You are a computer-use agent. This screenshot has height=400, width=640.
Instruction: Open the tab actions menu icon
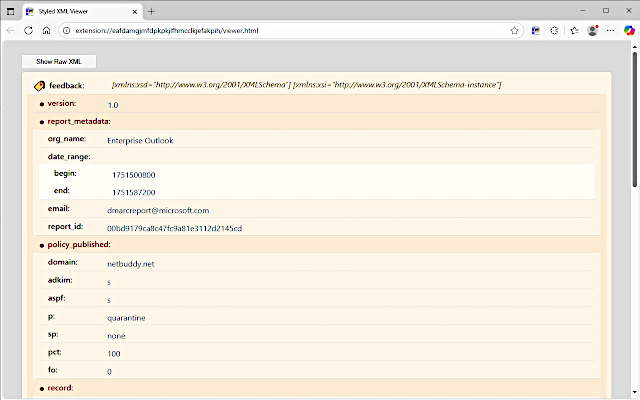pos(11,11)
